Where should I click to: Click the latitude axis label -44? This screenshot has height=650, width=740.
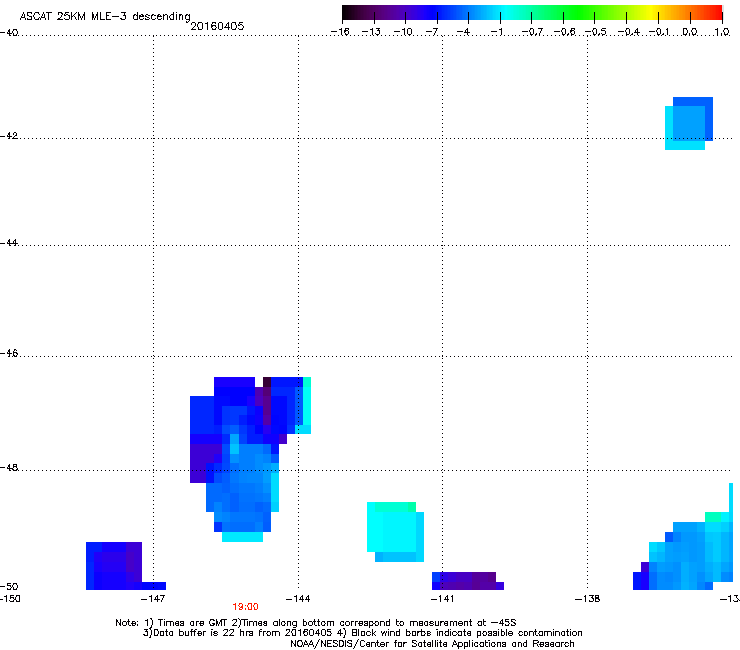click(x=9, y=243)
